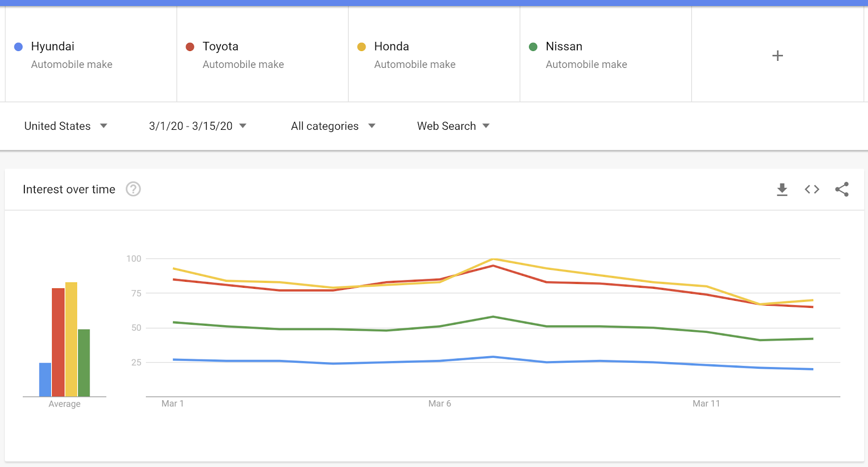Click the Mar 6 axis label
Viewport: 868px width, 467px height.
pyautogui.click(x=439, y=403)
